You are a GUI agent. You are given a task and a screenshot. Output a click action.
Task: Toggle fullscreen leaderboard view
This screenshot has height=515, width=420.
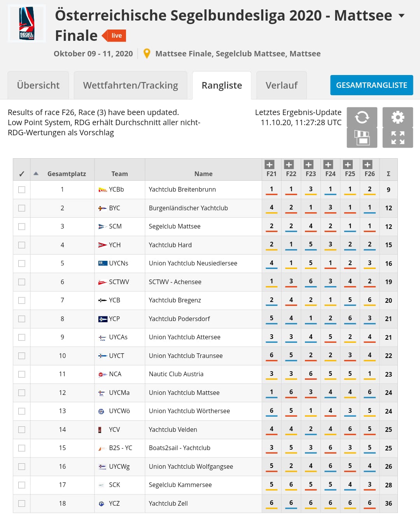[398, 138]
